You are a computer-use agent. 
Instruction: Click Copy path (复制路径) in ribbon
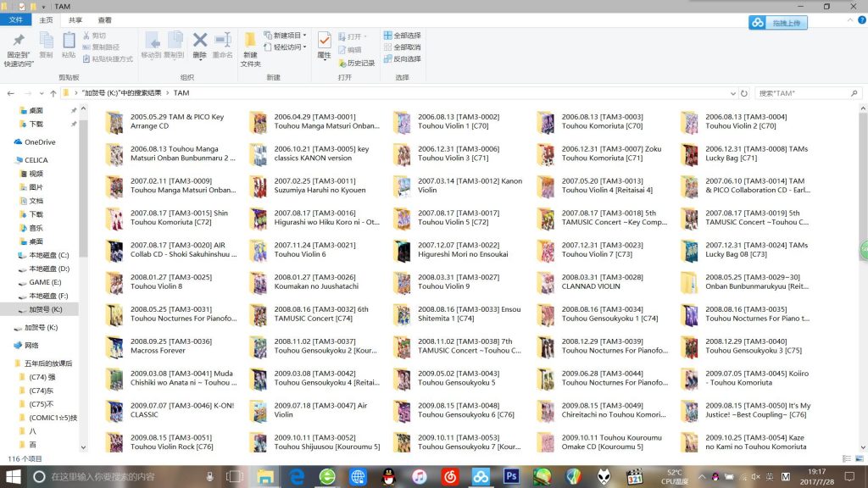(x=101, y=47)
